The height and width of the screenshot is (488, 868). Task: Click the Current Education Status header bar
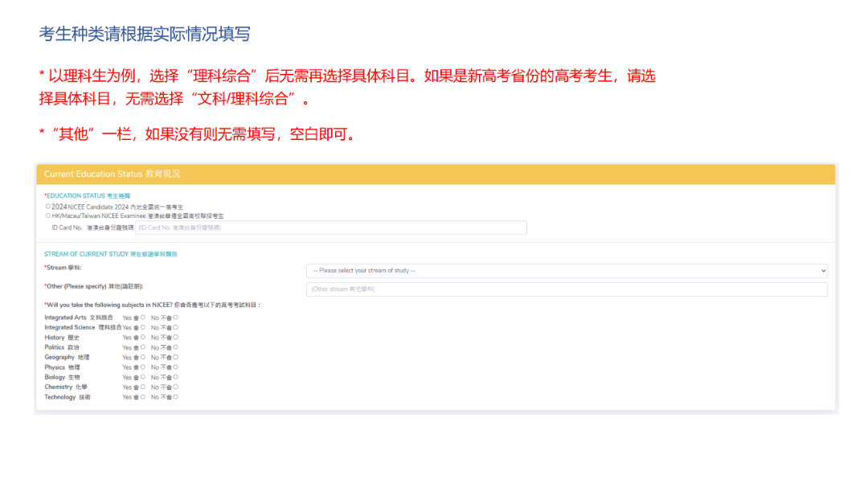[x=434, y=174]
